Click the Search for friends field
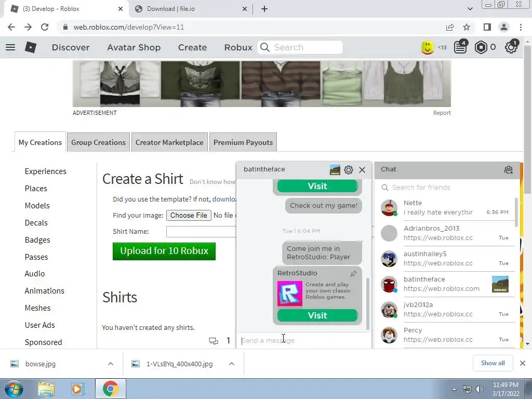Image resolution: width=532 pixels, height=399 pixels. 446,187
